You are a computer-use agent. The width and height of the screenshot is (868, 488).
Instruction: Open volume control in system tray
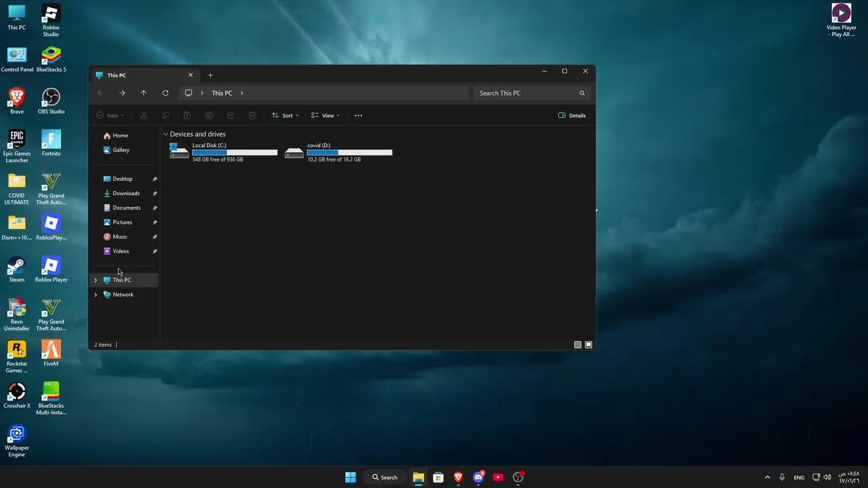(x=827, y=477)
